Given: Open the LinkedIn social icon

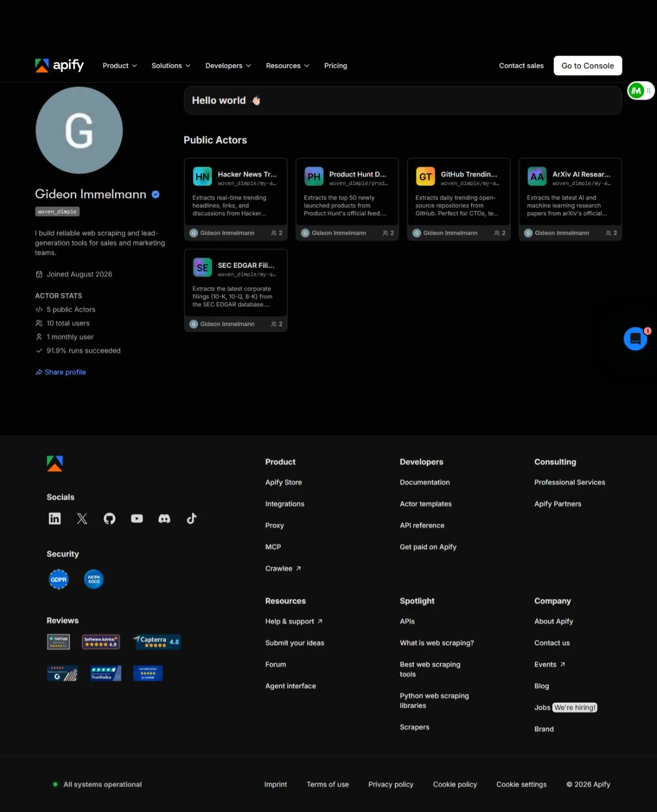Looking at the screenshot, I should [55, 518].
